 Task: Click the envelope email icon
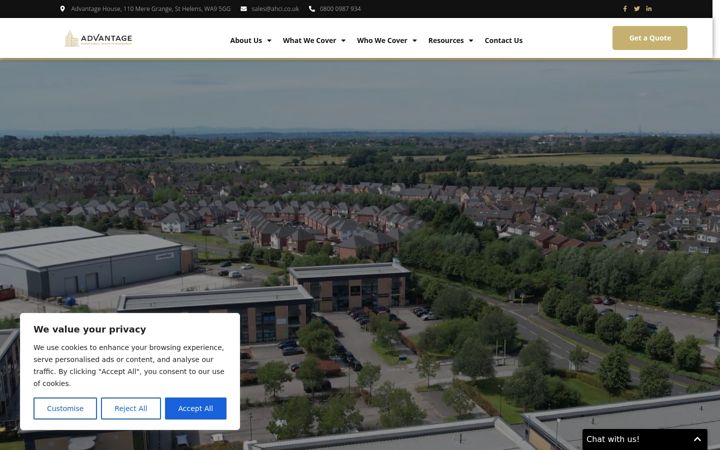[x=243, y=9]
